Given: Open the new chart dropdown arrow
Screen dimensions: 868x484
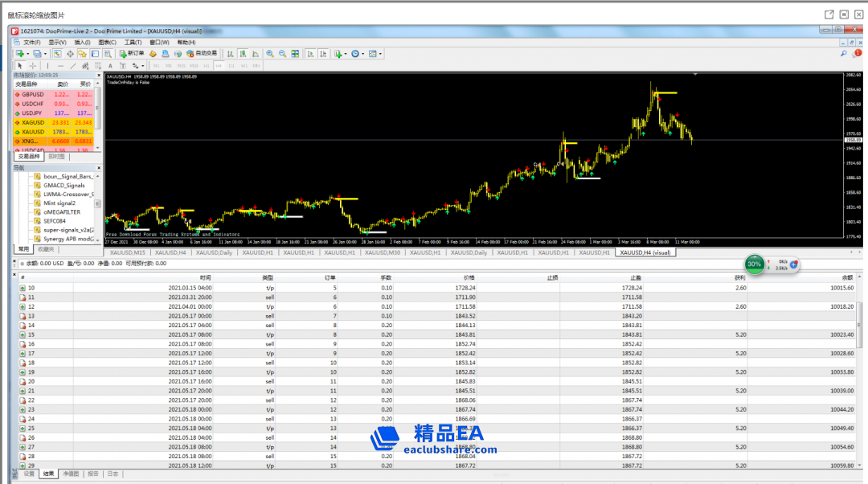Looking at the screenshot, I should (x=27, y=54).
